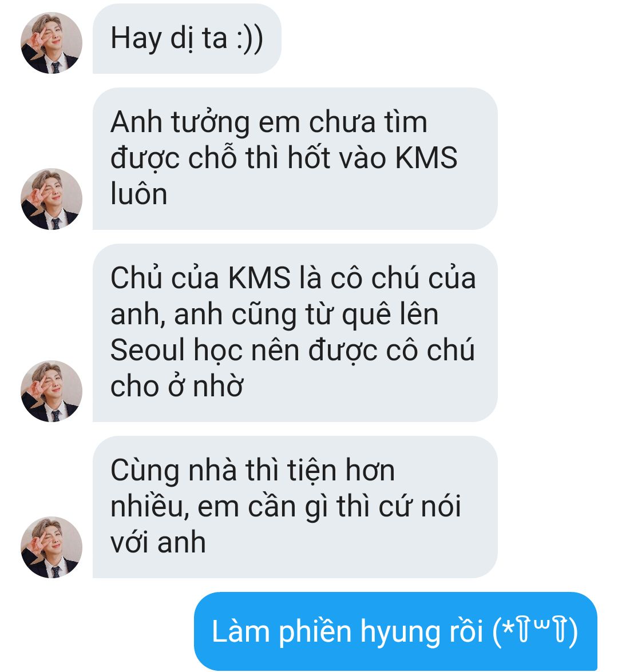618x672 pixels.
Task: Click the kaomoji face in blue message
Action: click(x=535, y=632)
